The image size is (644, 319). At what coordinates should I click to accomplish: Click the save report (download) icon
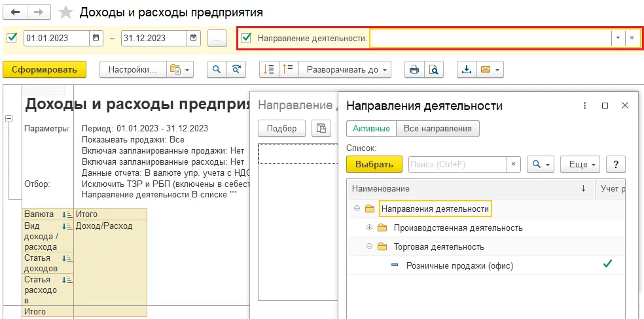[467, 69]
